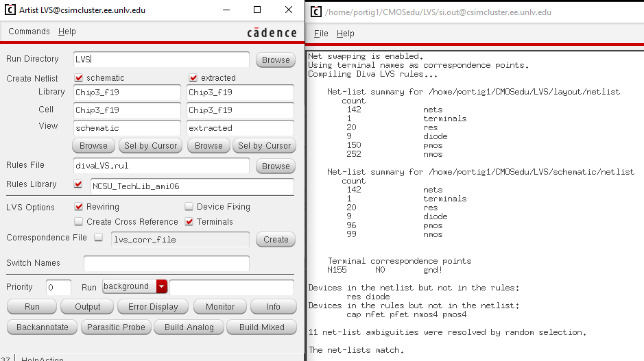Click Browse next to Run Directory
This screenshot has height=361, width=644.
click(x=276, y=60)
